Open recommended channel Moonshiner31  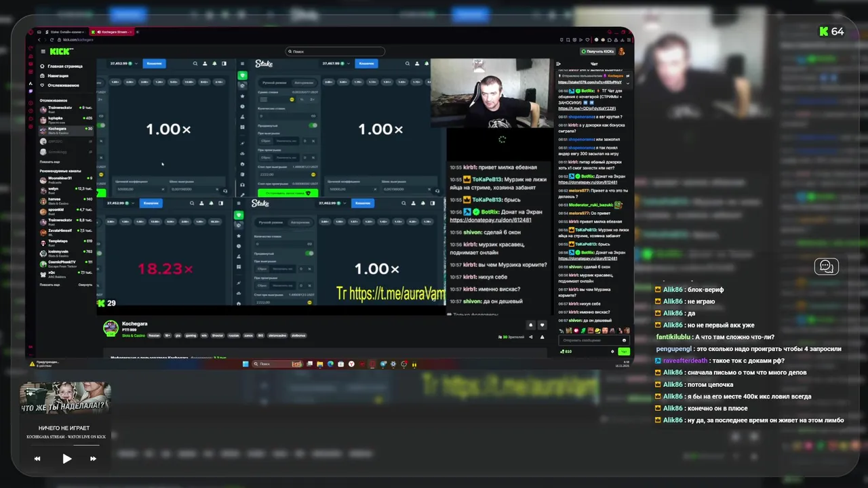(x=65, y=180)
